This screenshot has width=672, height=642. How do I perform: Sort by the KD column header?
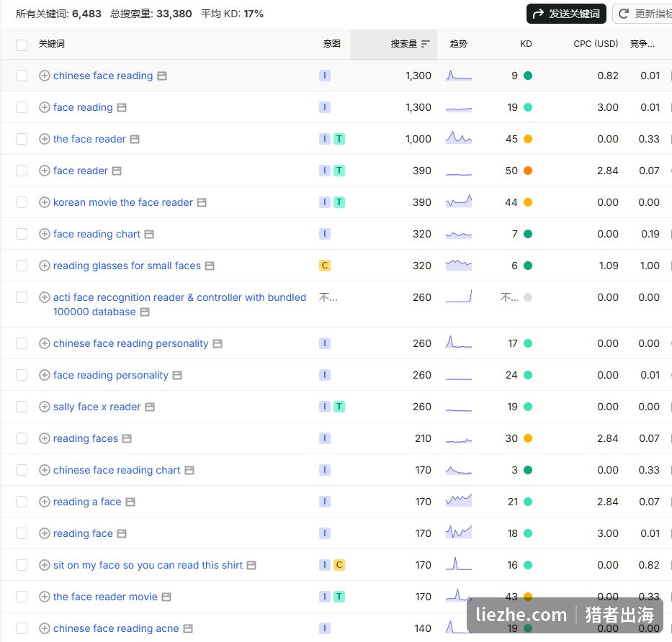point(526,44)
